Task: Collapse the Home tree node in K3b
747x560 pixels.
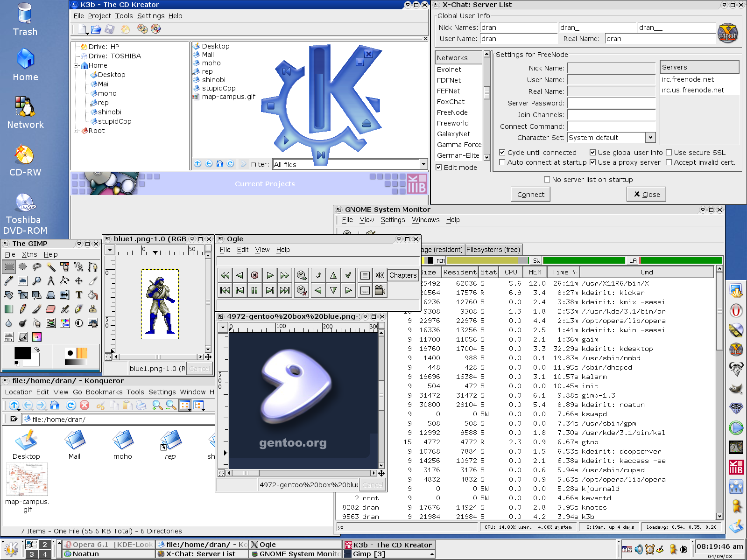Action: (x=76, y=65)
